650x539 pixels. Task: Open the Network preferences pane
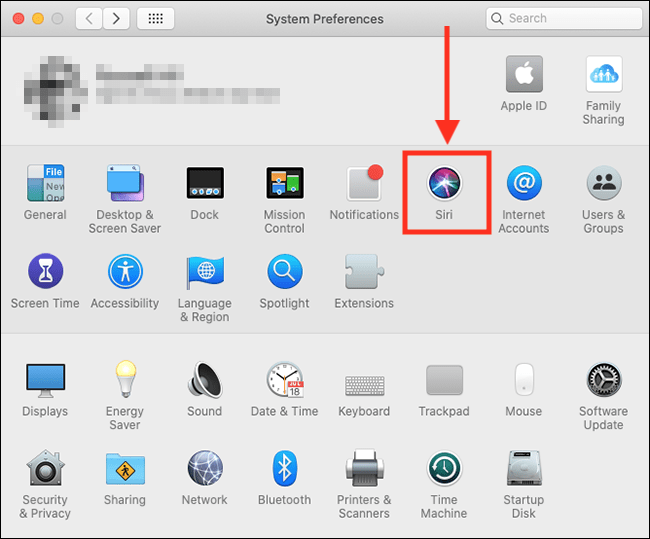[x=205, y=468]
